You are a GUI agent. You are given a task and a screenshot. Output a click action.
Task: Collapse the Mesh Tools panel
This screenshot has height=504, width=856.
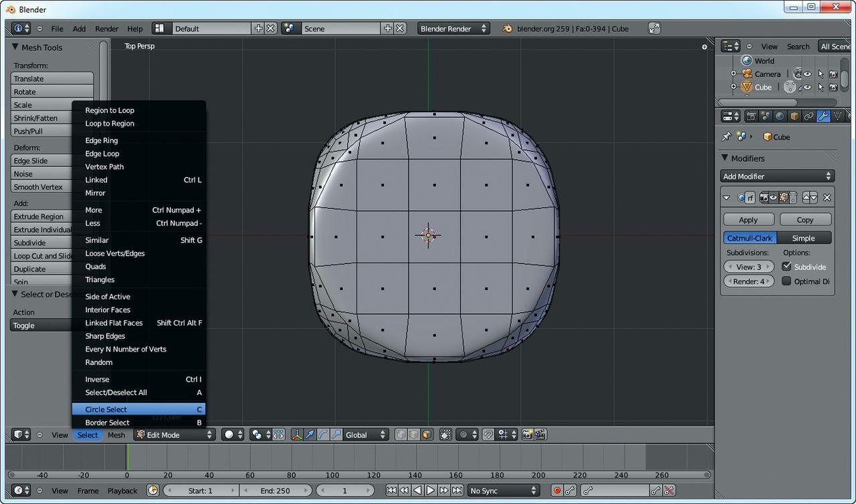pyautogui.click(x=15, y=47)
